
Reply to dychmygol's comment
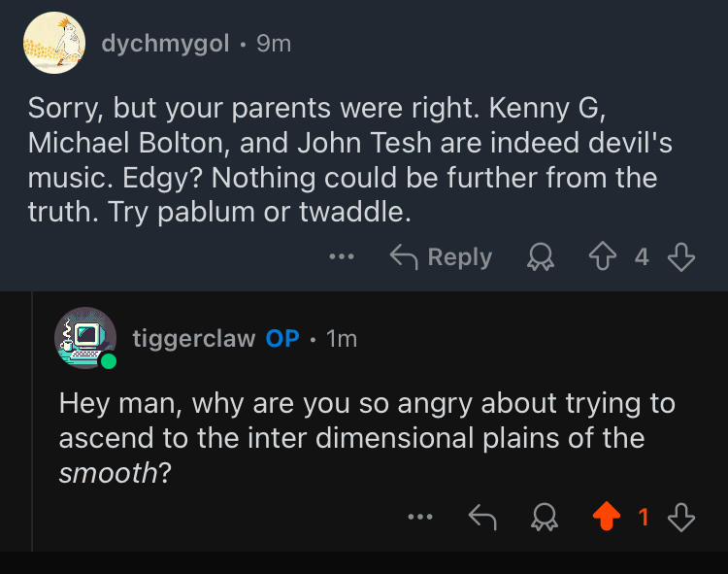[441, 257]
